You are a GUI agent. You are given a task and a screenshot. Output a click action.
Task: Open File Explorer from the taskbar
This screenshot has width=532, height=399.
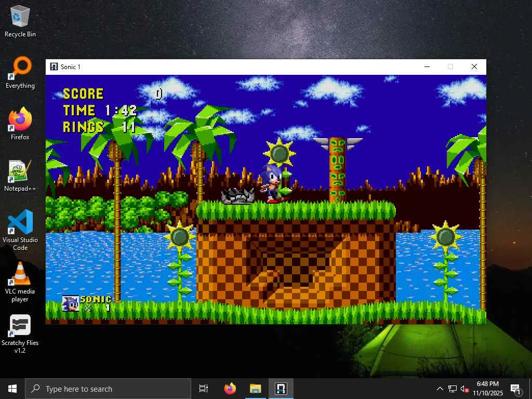[x=256, y=389]
